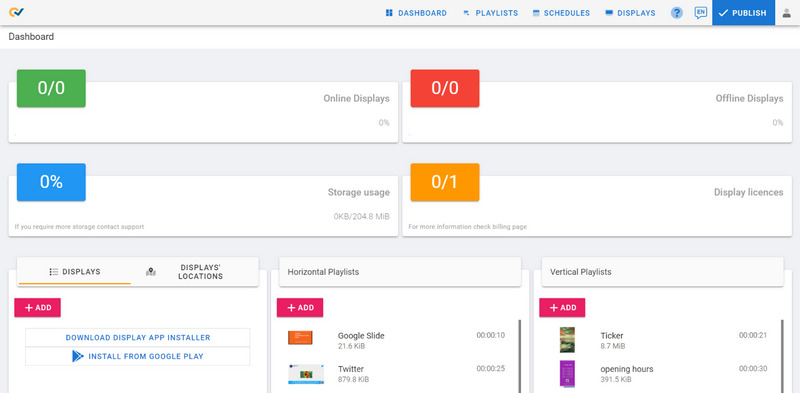Open the Google Slide playlist thumbnail
This screenshot has width=800, height=393.
300,337
